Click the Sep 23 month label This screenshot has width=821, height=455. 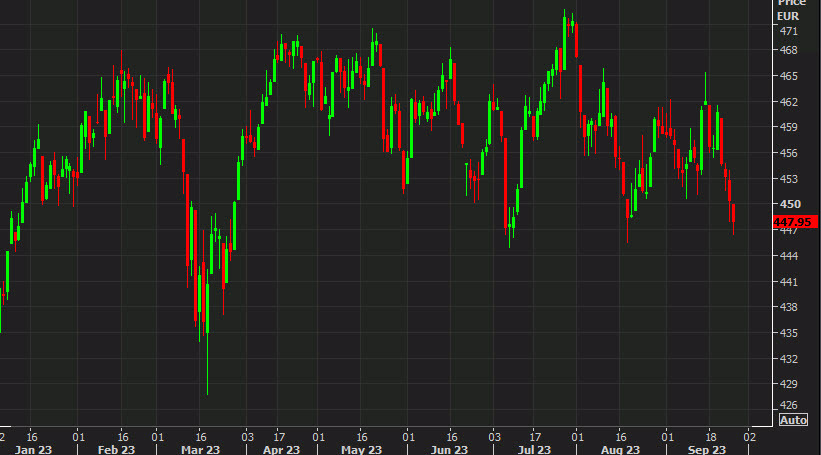707,450
